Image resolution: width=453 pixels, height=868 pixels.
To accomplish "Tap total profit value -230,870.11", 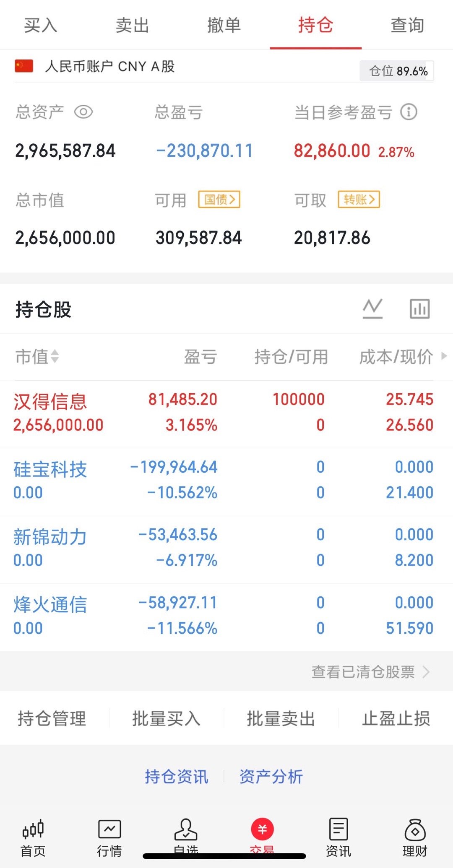I will pyautogui.click(x=204, y=151).
